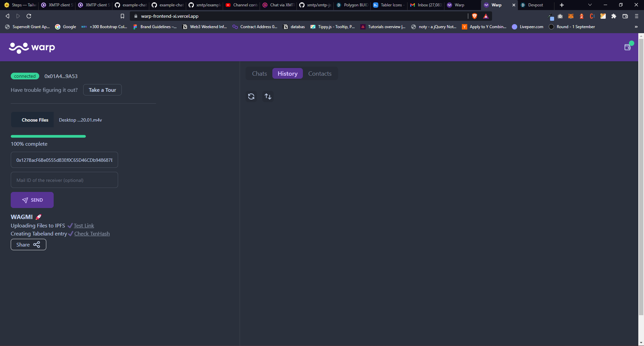Open Brave Shields in the address bar

(475, 16)
